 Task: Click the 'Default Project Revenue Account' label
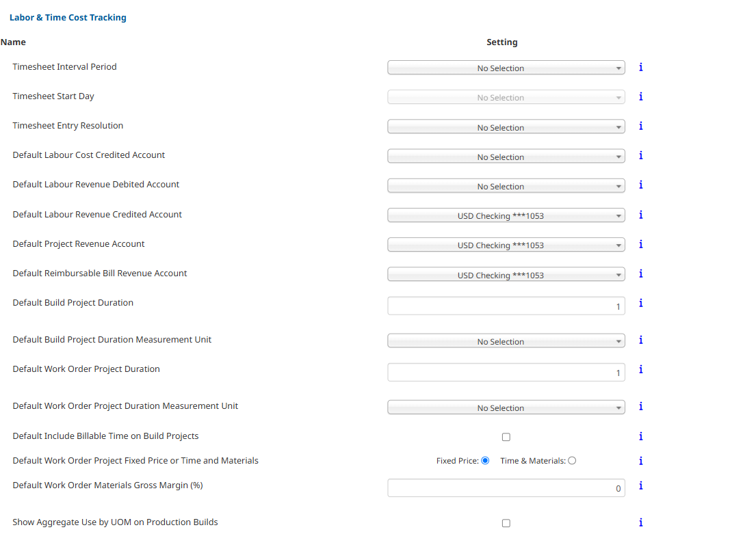click(x=79, y=244)
